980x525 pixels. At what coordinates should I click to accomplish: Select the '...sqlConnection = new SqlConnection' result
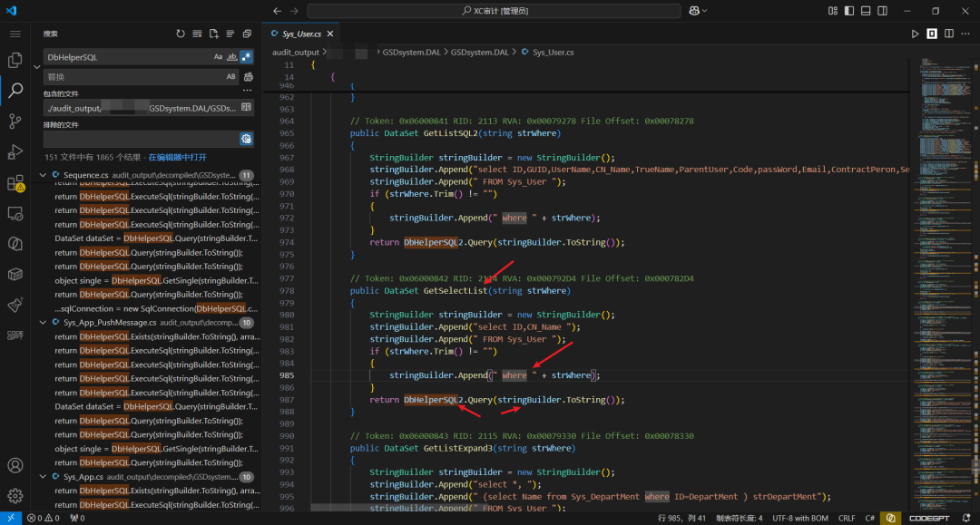pos(156,309)
